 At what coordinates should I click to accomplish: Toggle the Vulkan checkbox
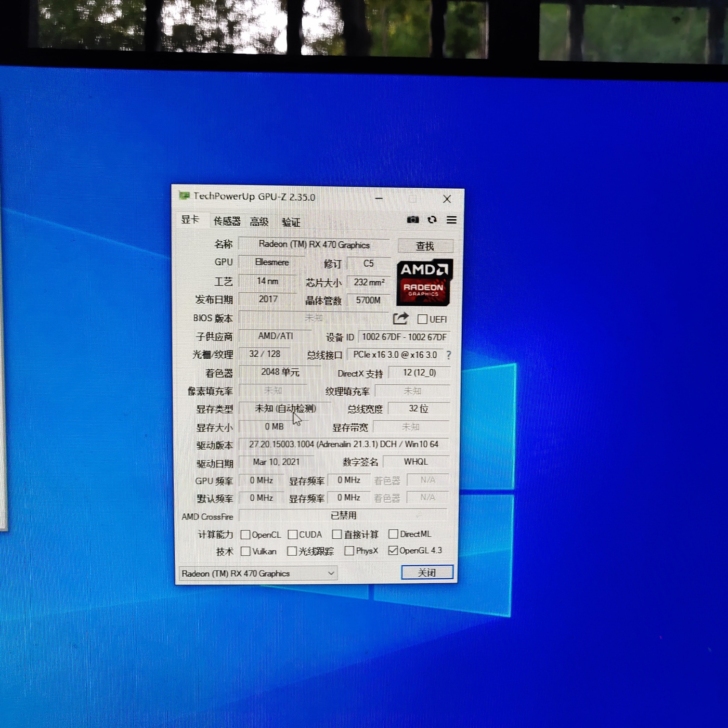click(245, 551)
